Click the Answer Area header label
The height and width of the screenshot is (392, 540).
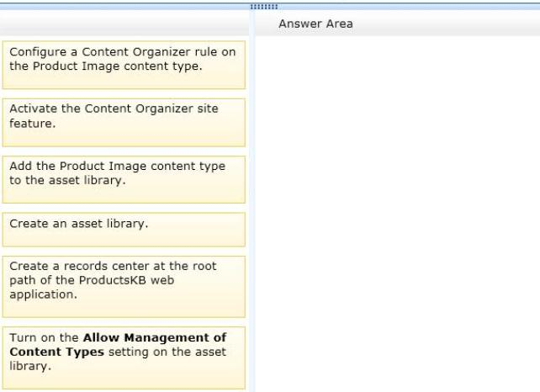tap(315, 24)
